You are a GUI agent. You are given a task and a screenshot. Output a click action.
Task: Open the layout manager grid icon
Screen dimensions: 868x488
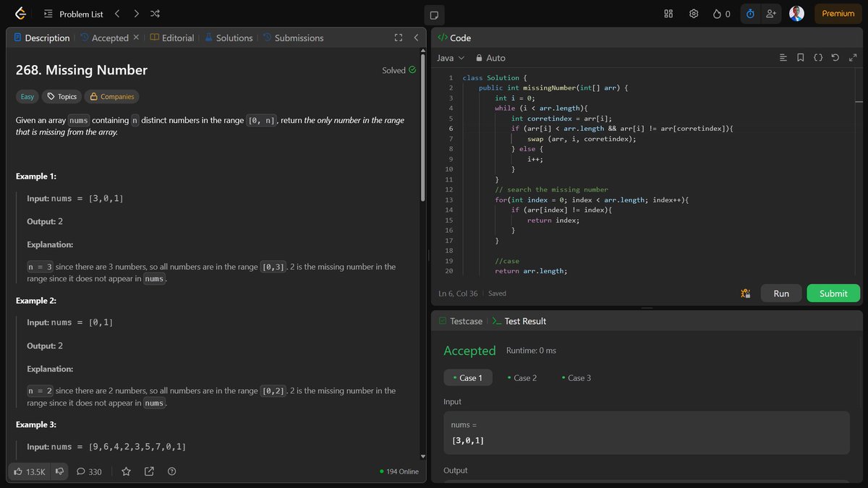click(668, 14)
